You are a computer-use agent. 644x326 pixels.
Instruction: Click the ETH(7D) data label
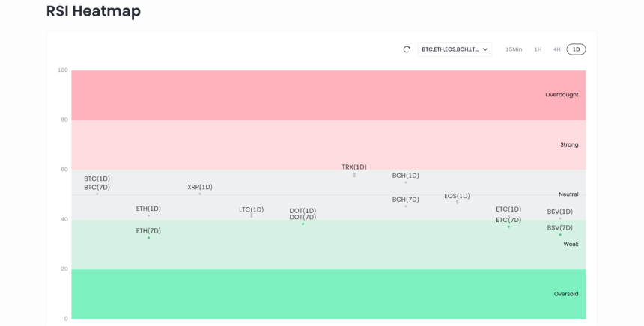tap(148, 231)
